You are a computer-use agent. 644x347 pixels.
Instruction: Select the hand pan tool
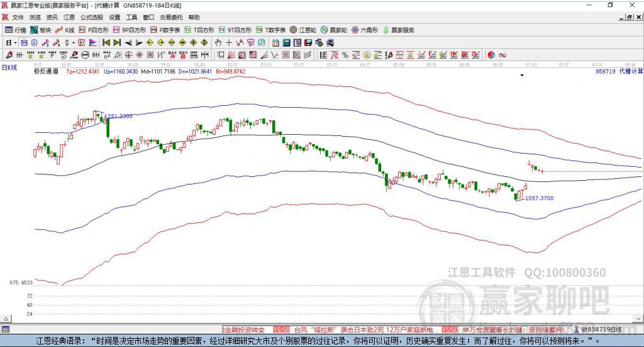click(x=218, y=43)
